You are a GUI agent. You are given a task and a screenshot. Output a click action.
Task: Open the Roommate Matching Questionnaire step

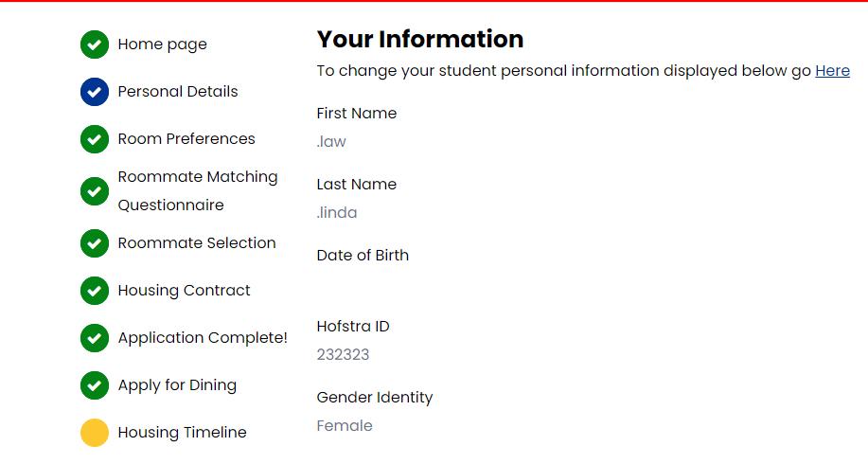(x=198, y=190)
